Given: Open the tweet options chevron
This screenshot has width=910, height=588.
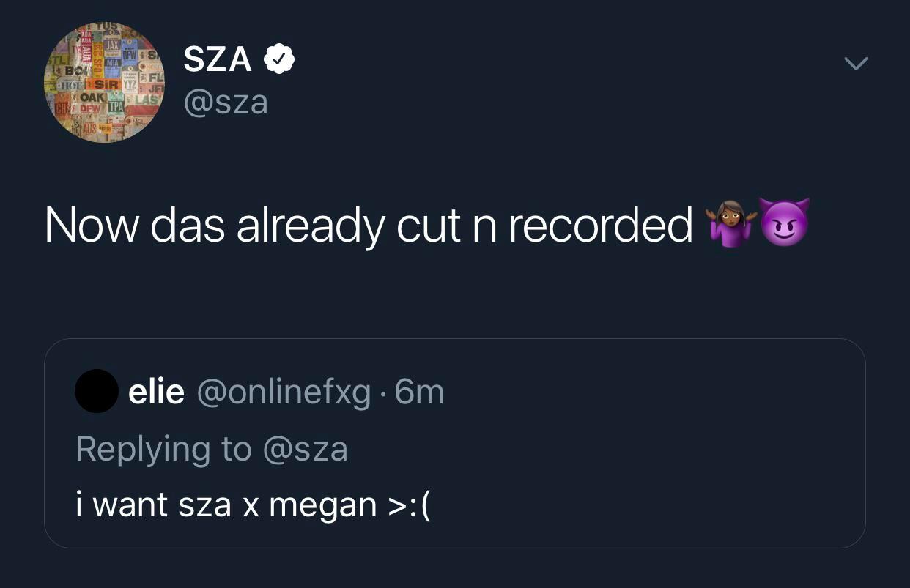Looking at the screenshot, I should (x=854, y=63).
